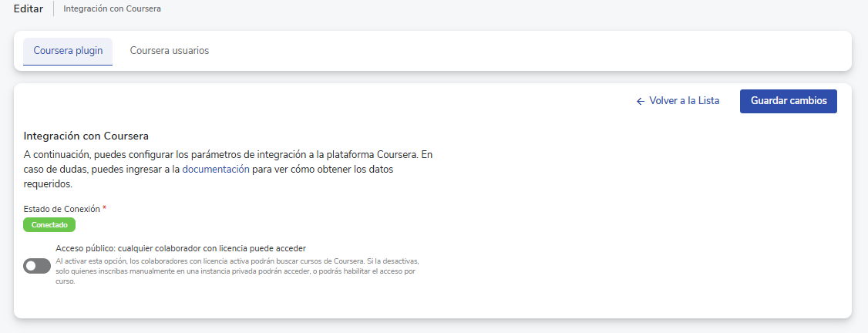
Task: Switch to the Coursera usuarios tab
Action: pyautogui.click(x=169, y=51)
